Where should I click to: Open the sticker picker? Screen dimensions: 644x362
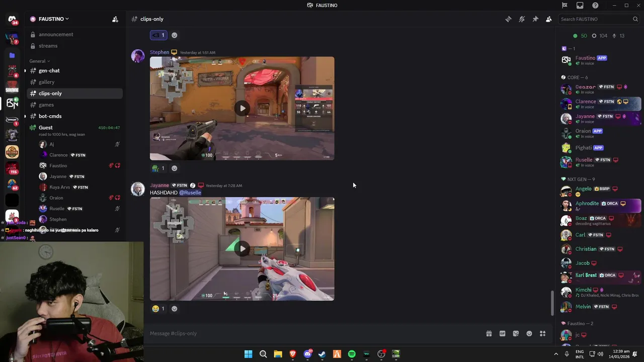click(x=516, y=333)
